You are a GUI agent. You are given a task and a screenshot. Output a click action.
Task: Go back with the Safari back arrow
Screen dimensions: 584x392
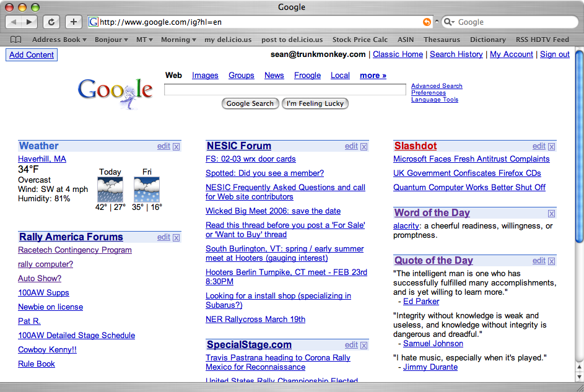click(x=14, y=22)
